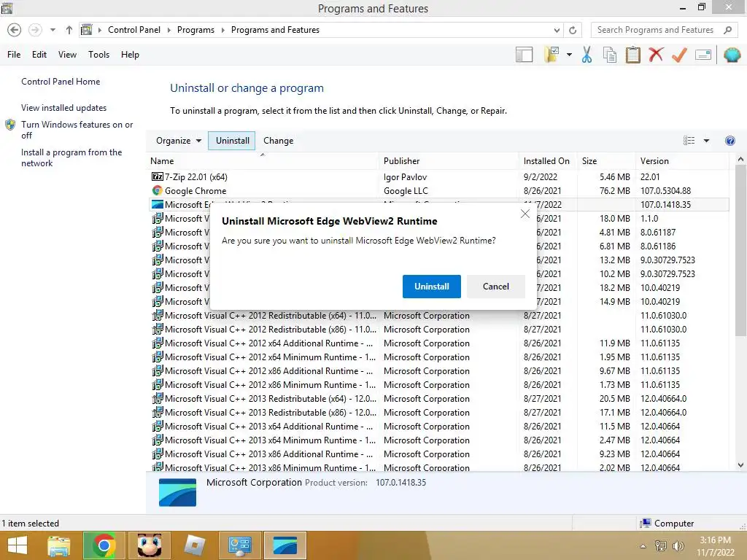Sort by the Size column header
The image size is (747, 560).
pos(606,161)
